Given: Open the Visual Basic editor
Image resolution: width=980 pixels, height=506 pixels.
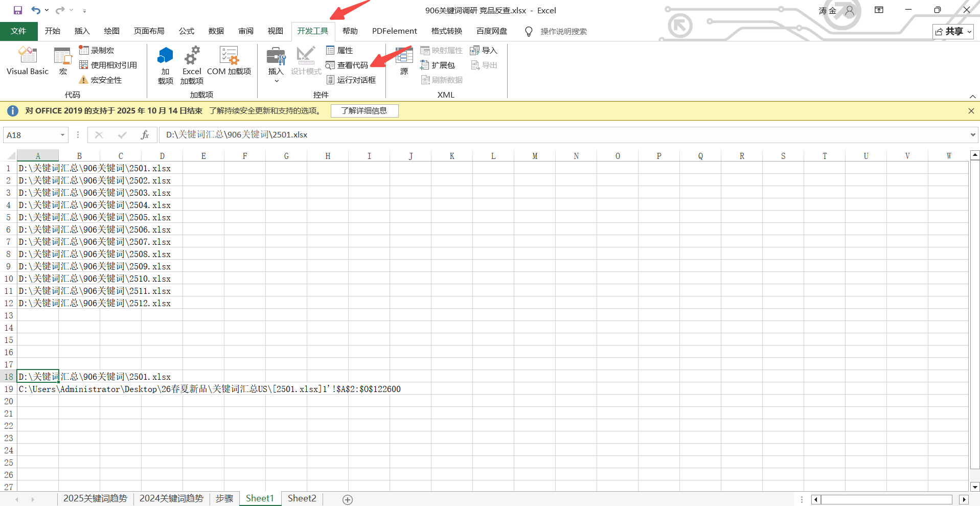Looking at the screenshot, I should (28, 61).
